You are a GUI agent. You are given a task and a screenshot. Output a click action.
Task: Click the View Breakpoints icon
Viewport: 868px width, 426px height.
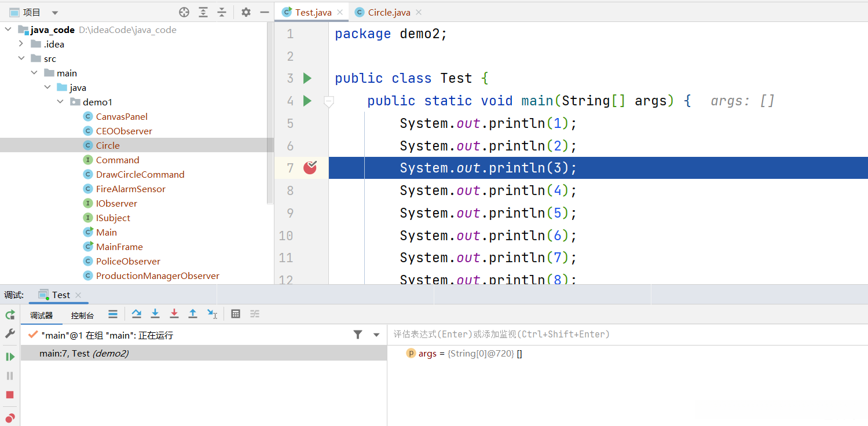10,417
